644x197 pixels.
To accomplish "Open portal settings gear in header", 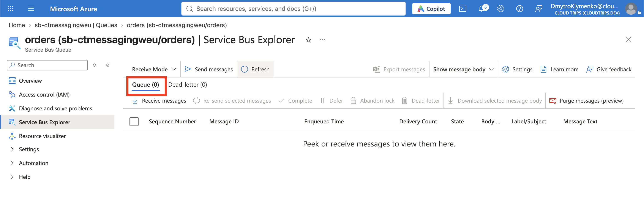I will [500, 9].
